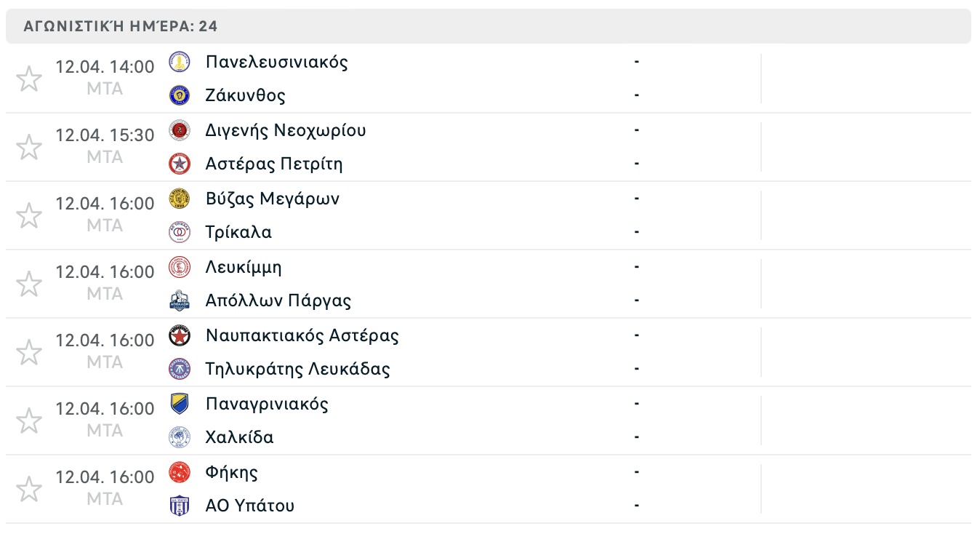Click the Χαλκίδα team name
This screenshot has width=980, height=534.
point(240,437)
